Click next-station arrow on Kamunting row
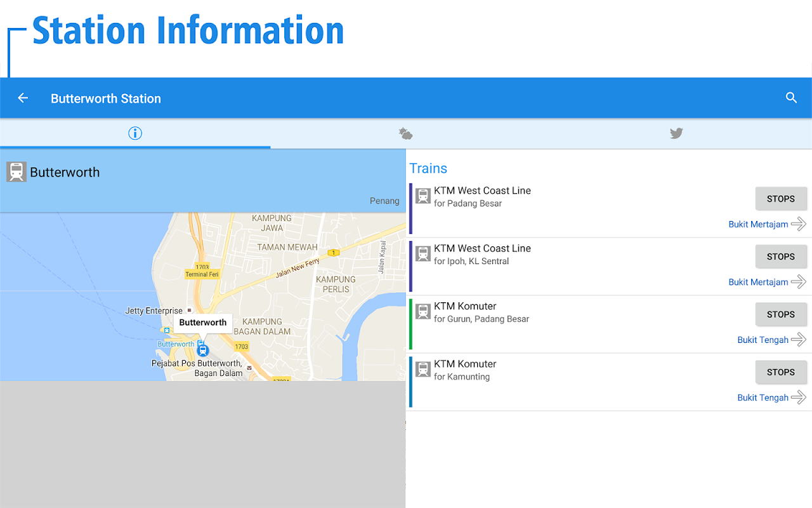The image size is (812, 508). 799,398
